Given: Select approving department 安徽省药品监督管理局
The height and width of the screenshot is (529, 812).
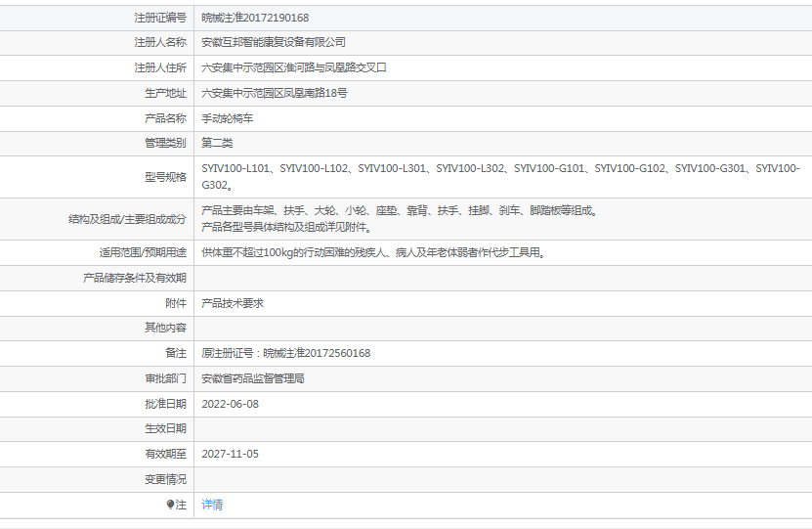Looking at the screenshot, I should pos(253,378).
